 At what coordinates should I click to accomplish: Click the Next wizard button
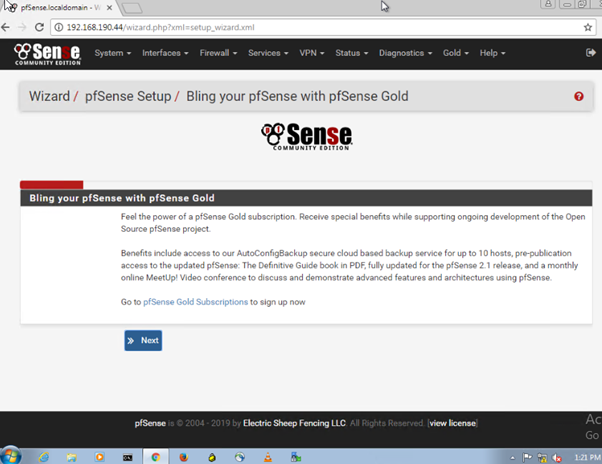click(143, 340)
